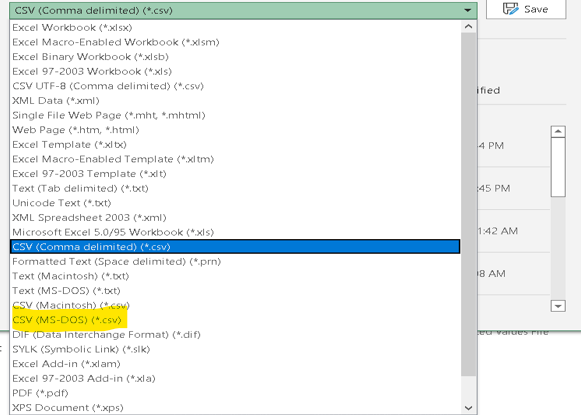Choose Excel 97-2003 Template (*.xlt)
This screenshot has width=581, height=415.
click(x=235, y=174)
